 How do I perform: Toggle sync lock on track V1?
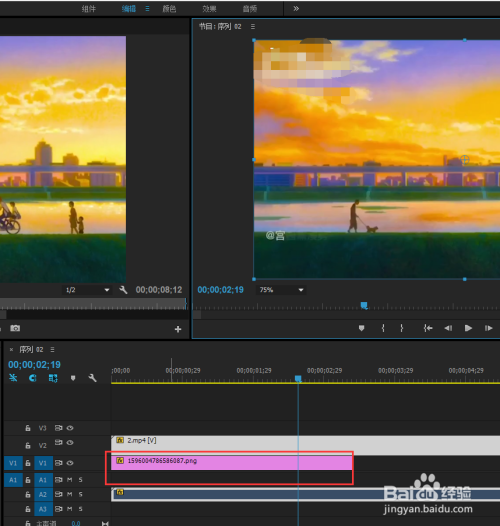tap(58, 463)
